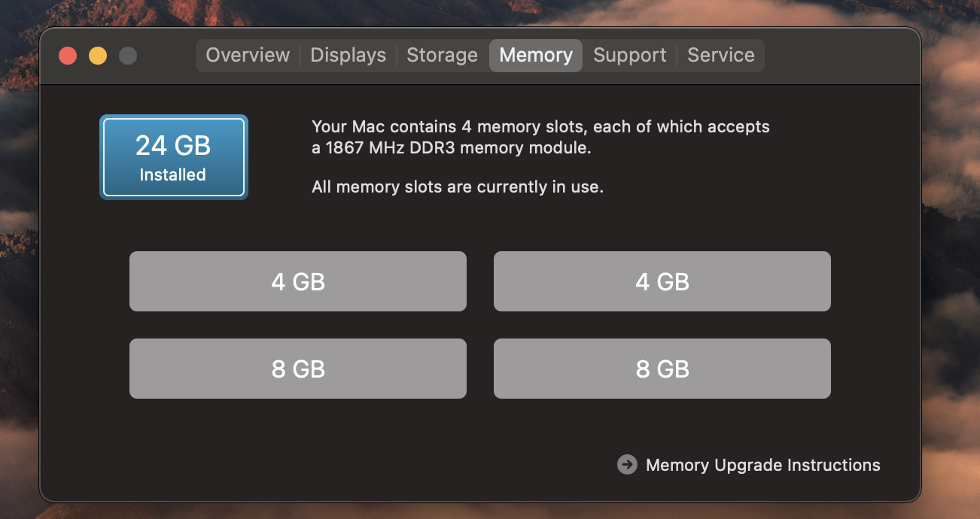This screenshot has height=519, width=980.
Task: Click the arrow icon beside Memory Upgrade Instructions
Action: point(627,465)
